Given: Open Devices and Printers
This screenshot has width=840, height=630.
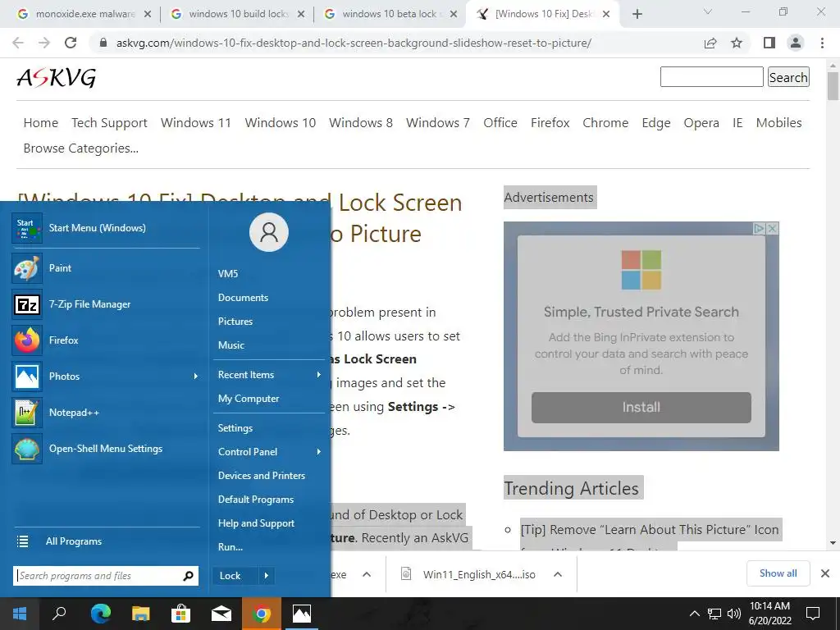Looking at the screenshot, I should [x=262, y=476].
